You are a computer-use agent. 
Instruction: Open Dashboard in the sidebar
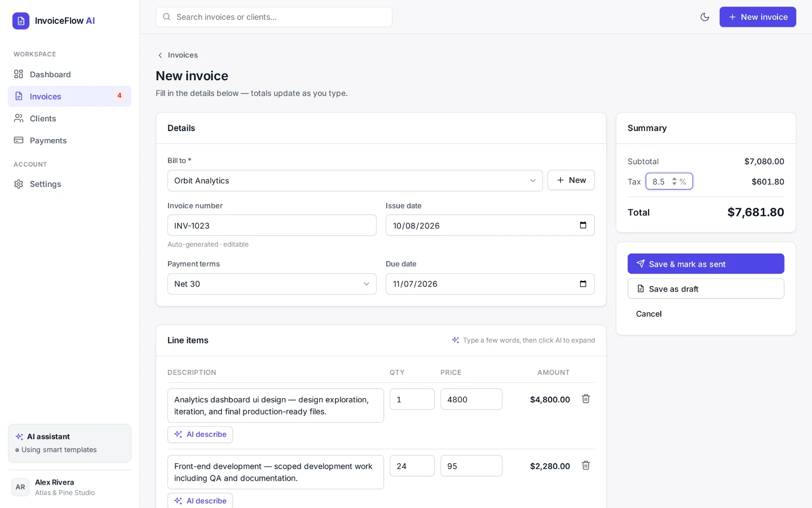tap(70, 74)
